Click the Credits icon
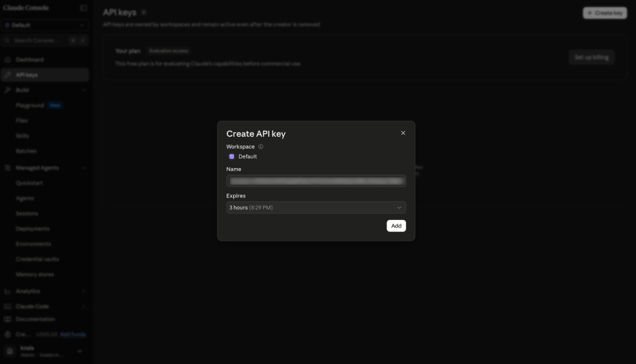636x364 pixels. 7,334
